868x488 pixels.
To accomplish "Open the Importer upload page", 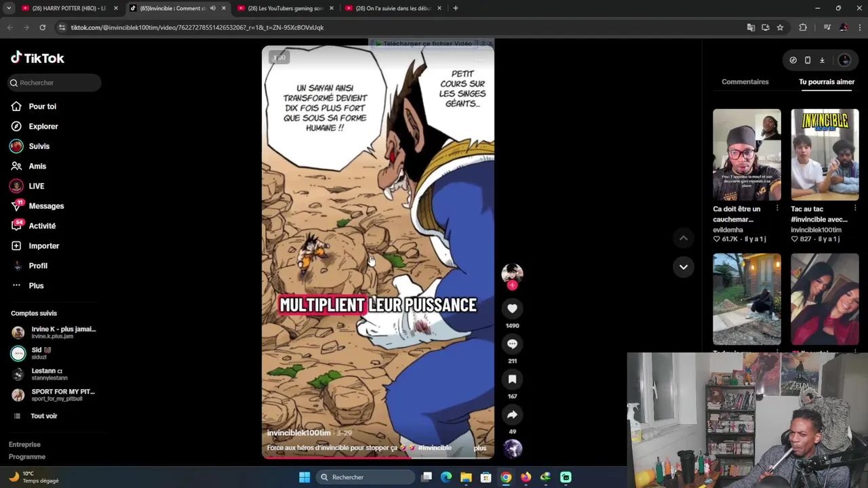I will pos(43,246).
